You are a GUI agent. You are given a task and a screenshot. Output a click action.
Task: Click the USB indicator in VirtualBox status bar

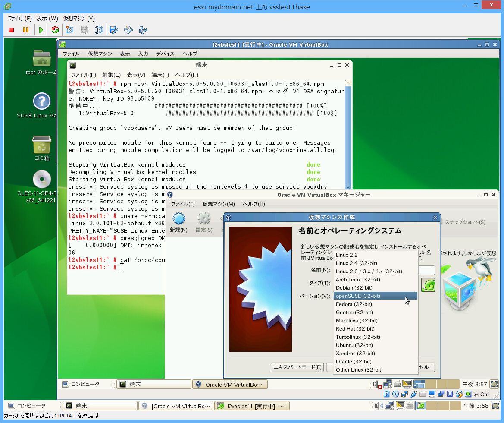click(x=414, y=394)
